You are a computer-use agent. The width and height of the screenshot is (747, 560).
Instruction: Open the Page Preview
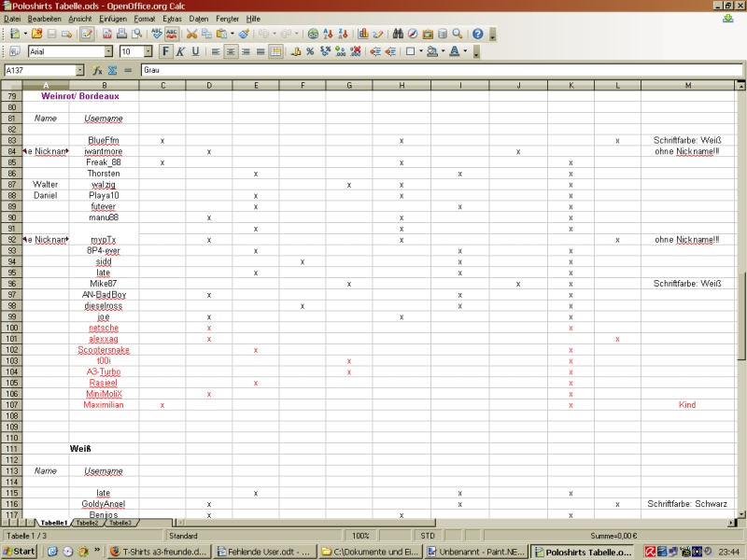pos(136,34)
